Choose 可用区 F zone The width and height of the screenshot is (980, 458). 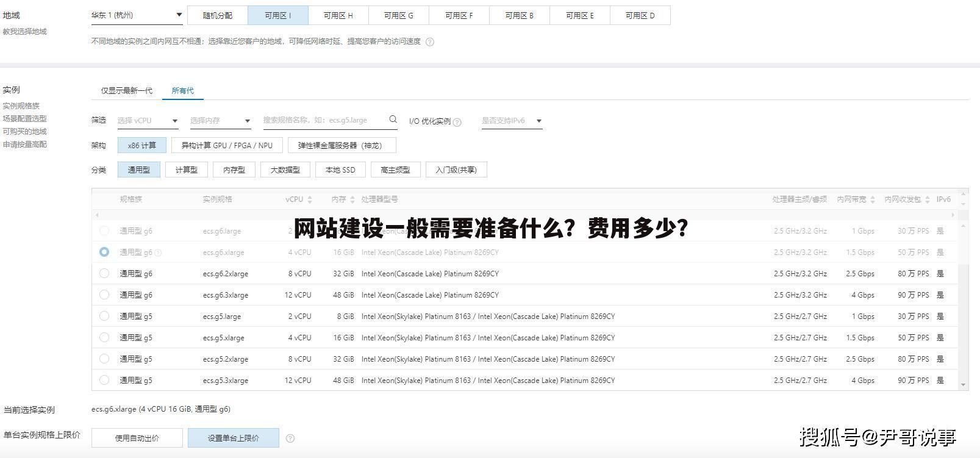pyautogui.click(x=459, y=15)
